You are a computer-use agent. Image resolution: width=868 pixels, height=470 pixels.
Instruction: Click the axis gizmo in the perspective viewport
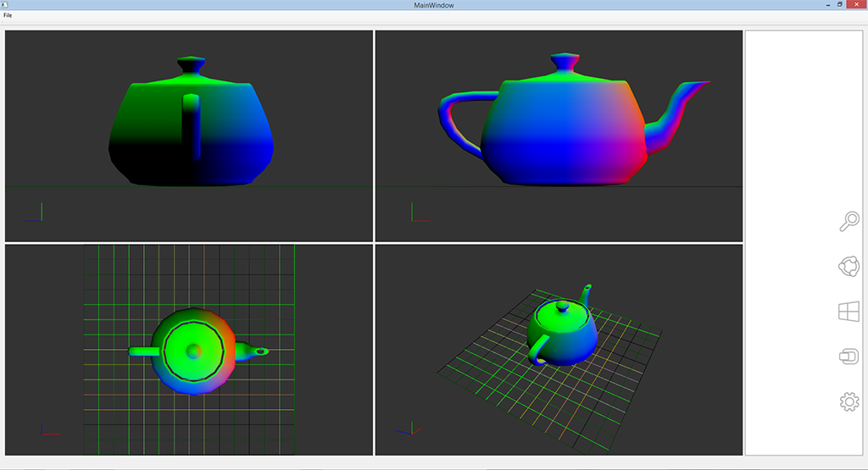[409, 429]
